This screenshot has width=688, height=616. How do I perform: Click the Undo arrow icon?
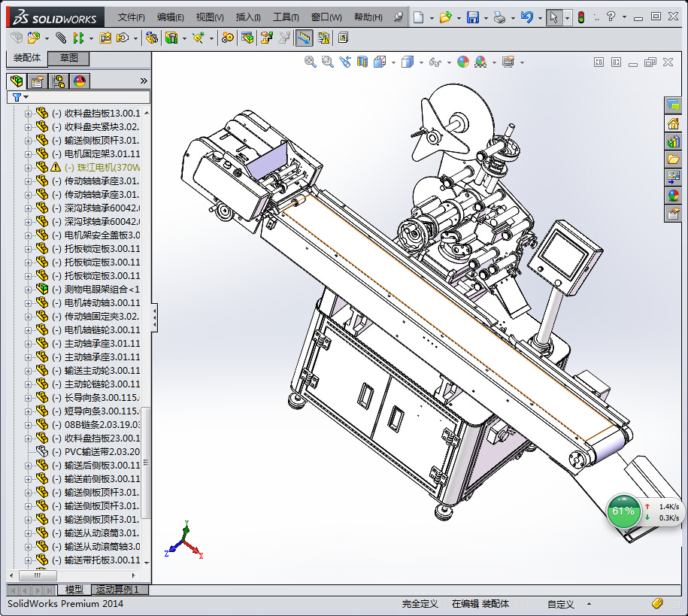tap(526, 17)
